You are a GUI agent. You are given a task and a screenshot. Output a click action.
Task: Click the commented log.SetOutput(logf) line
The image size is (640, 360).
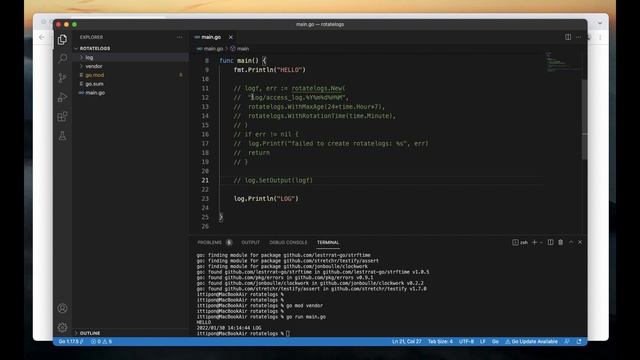click(273, 180)
